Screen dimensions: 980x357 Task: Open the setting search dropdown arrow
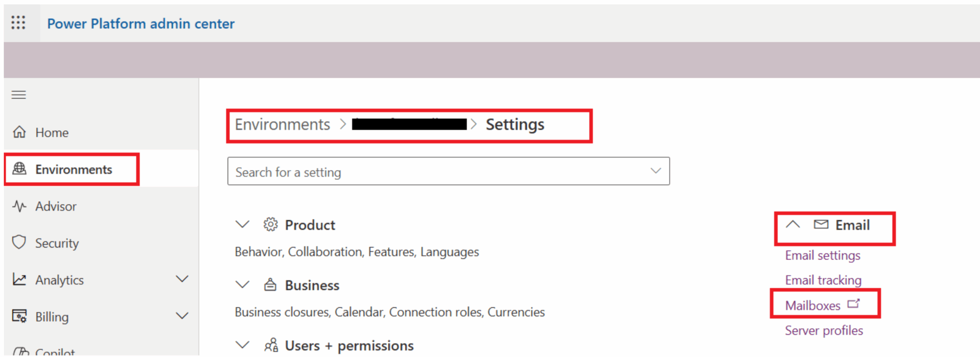(655, 171)
